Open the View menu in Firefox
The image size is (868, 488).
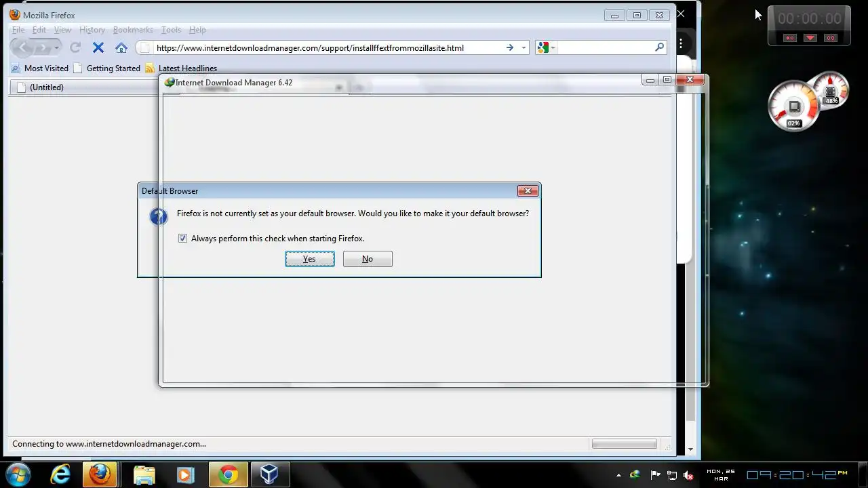(x=62, y=30)
